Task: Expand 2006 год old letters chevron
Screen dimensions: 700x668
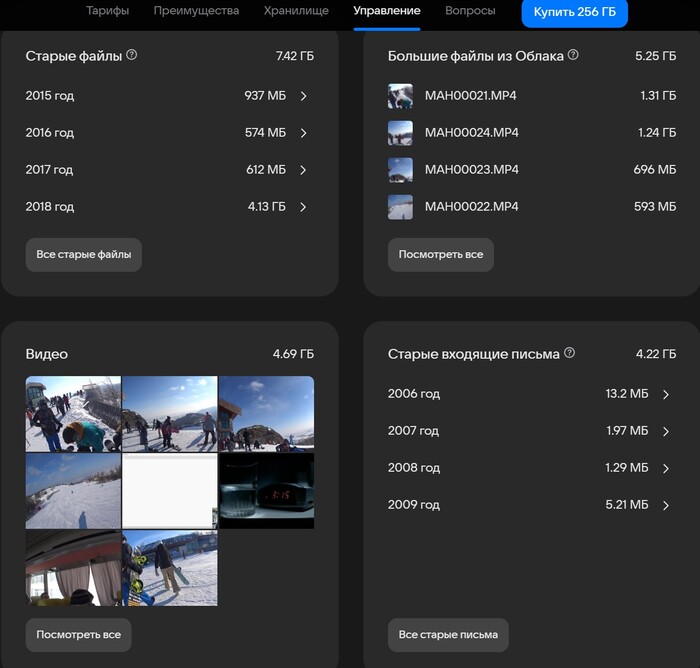Action: [x=666, y=394]
